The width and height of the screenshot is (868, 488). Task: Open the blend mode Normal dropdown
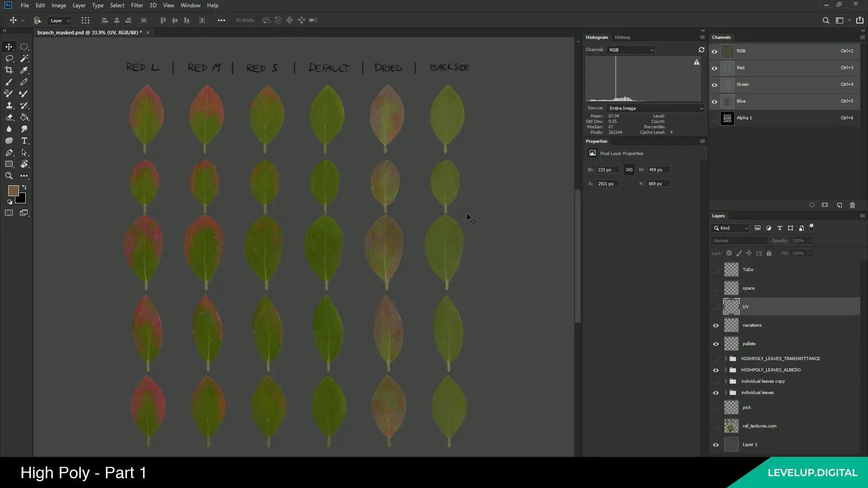(740, 241)
